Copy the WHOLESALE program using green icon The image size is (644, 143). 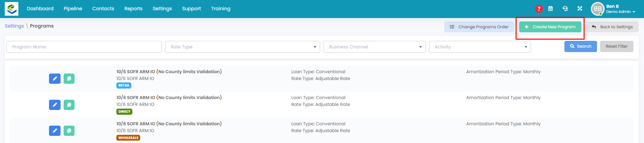pos(69,131)
